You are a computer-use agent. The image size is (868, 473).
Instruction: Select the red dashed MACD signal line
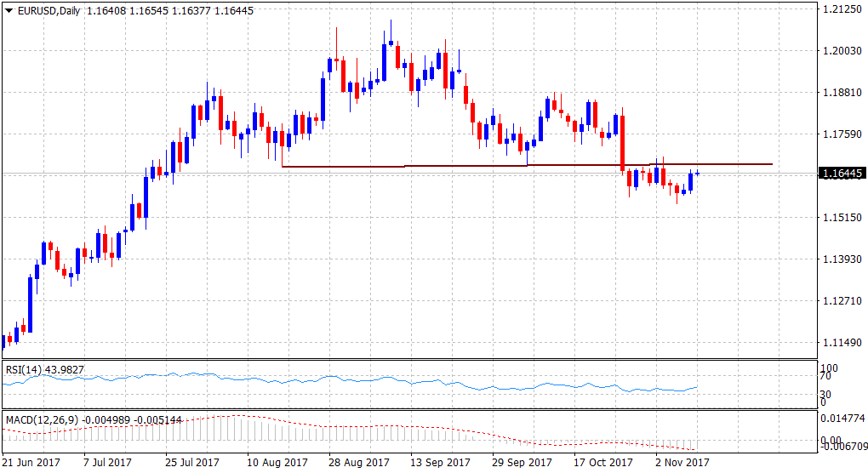click(x=350, y=433)
